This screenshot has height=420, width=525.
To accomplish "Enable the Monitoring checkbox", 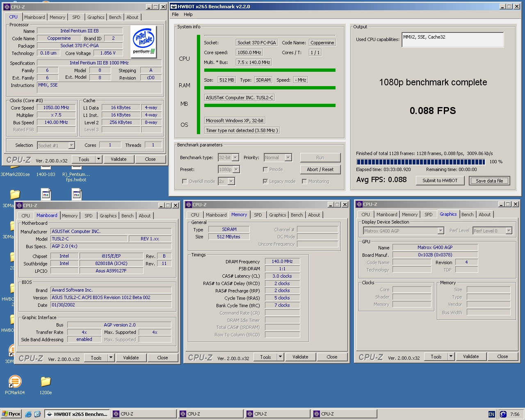I will pyautogui.click(x=304, y=181).
